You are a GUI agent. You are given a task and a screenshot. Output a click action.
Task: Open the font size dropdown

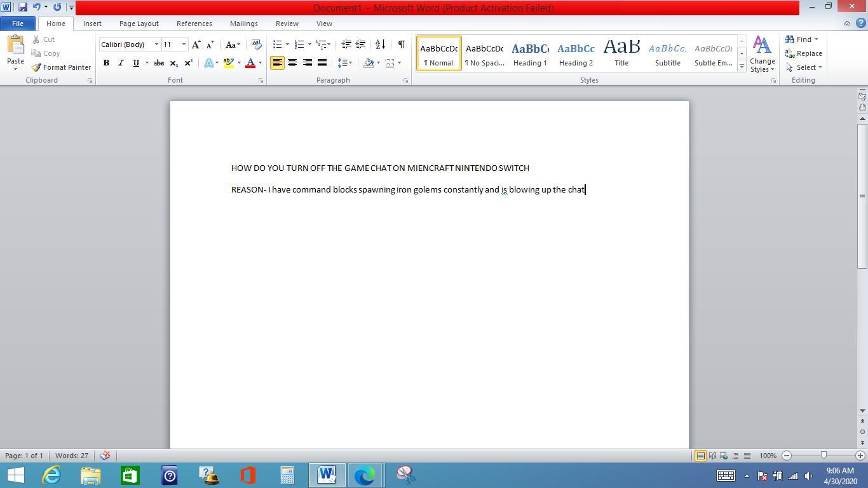184,44
